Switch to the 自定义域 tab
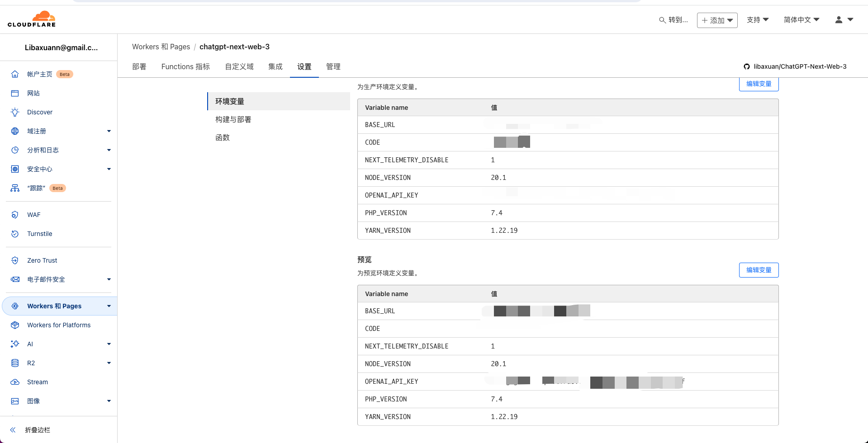 pyautogui.click(x=239, y=66)
